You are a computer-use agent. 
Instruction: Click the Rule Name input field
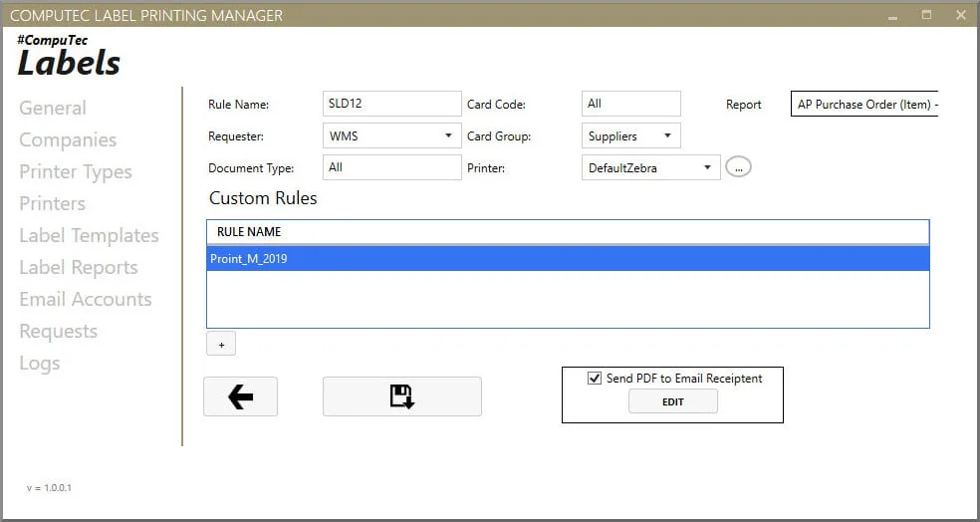[391, 104]
